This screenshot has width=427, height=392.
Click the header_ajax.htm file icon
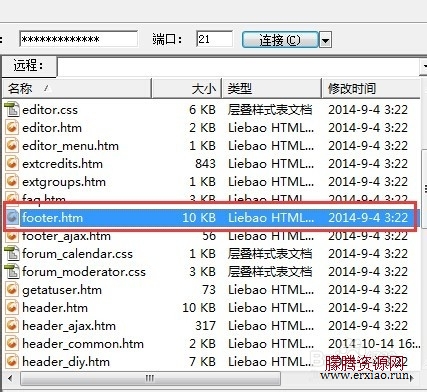tap(12, 325)
